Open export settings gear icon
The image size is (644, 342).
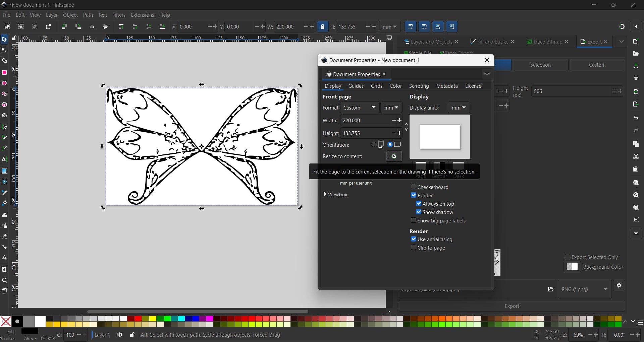pyautogui.click(x=619, y=286)
